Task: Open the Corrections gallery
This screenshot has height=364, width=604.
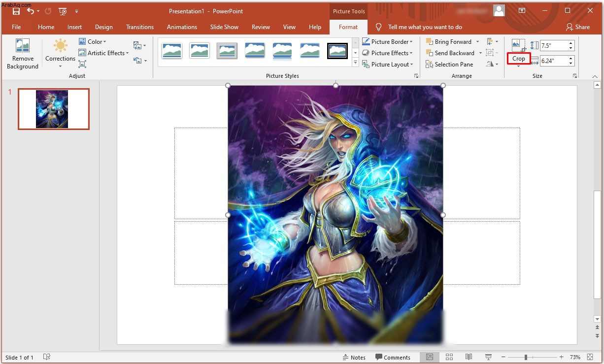Action: coord(60,54)
